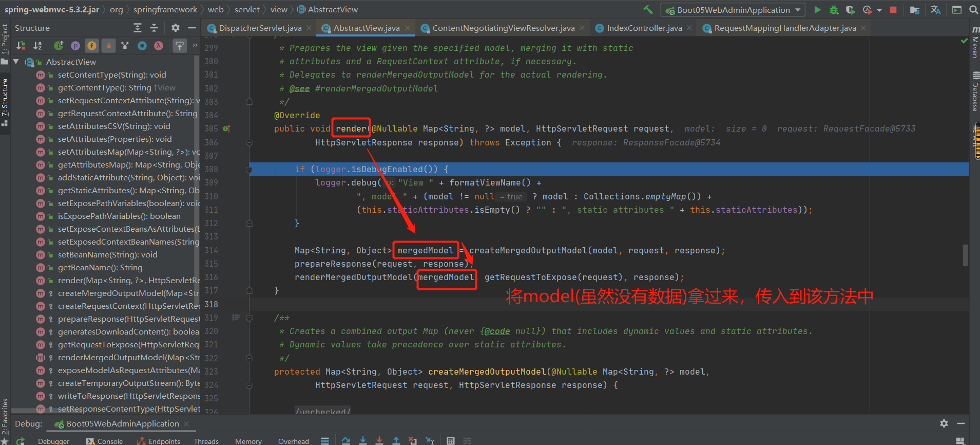Start debugging with bug icon
This screenshot has height=445, width=980.
(x=834, y=10)
